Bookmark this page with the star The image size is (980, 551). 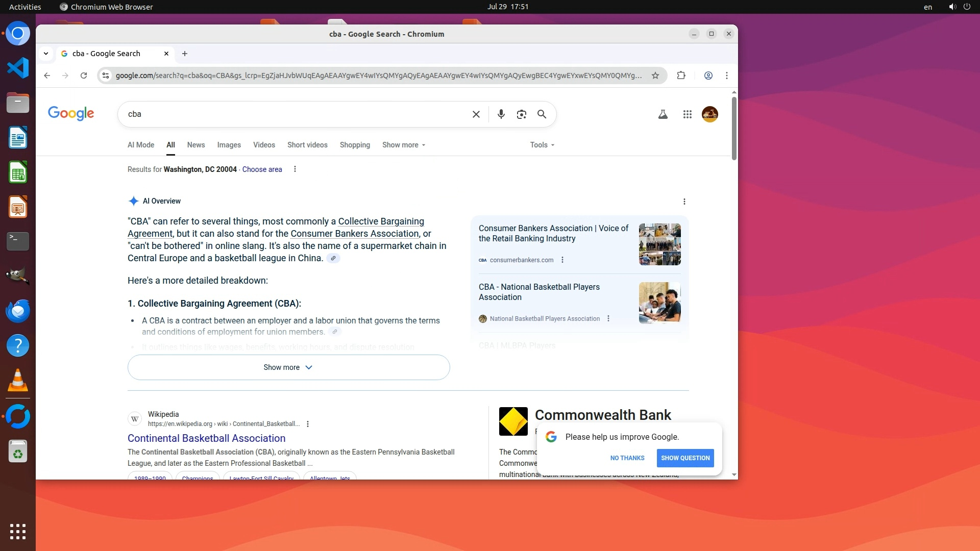655,76
